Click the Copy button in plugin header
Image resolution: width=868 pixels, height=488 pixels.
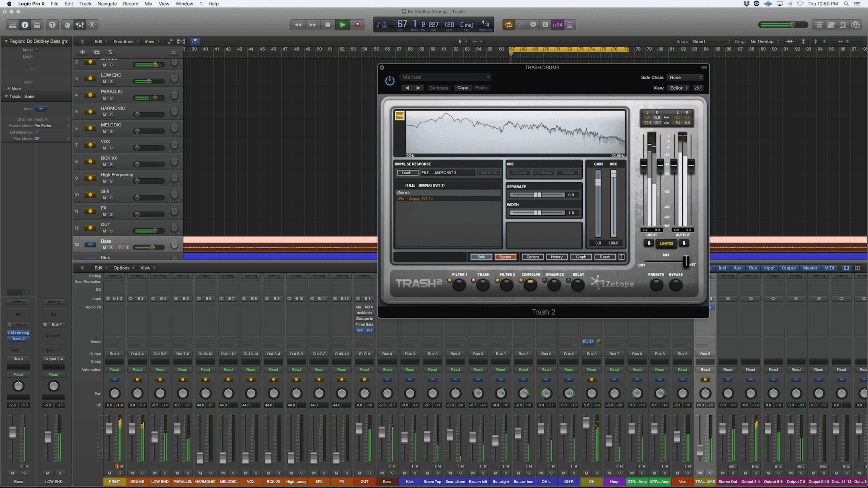click(463, 88)
